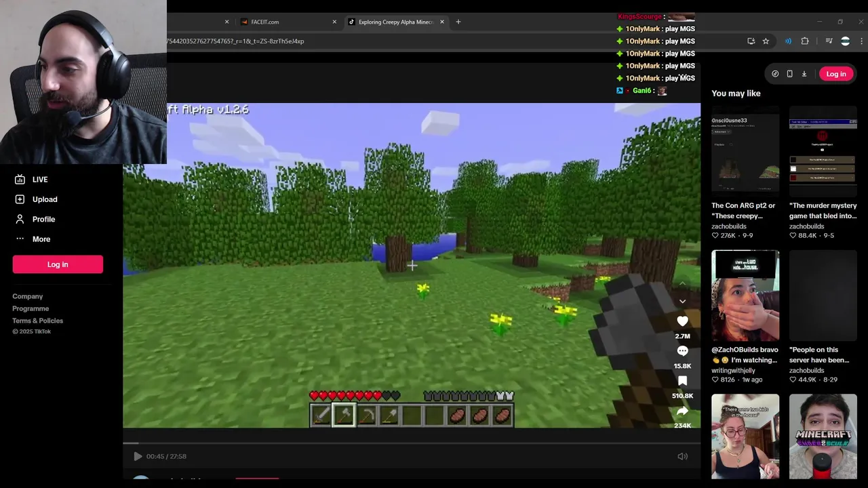
Task: Seek along the video progress bar
Action: click(412, 444)
